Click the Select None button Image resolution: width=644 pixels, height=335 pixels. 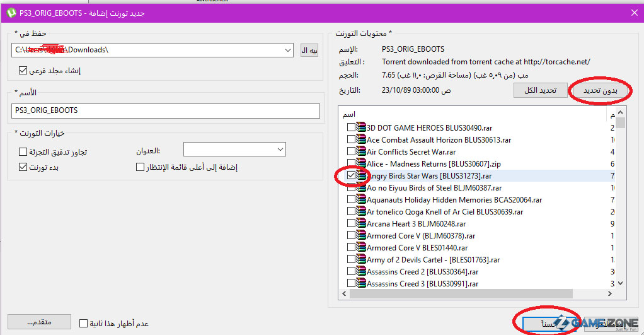(x=601, y=91)
